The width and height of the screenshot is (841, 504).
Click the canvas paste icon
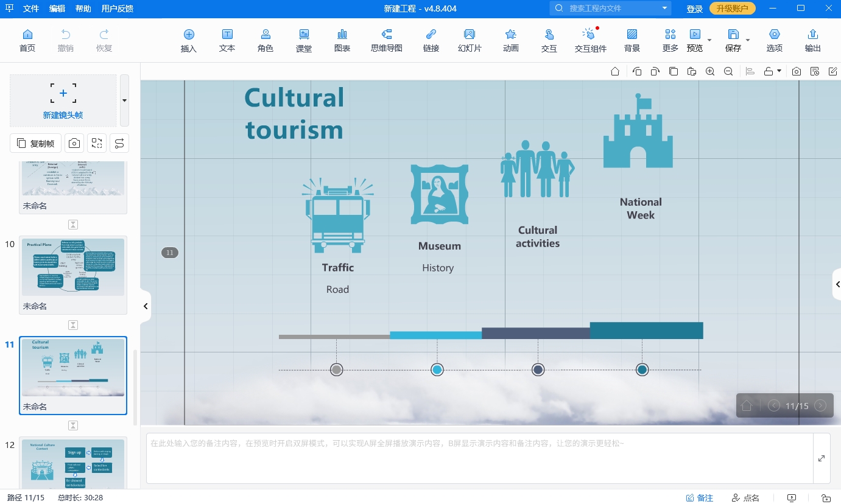[691, 71]
